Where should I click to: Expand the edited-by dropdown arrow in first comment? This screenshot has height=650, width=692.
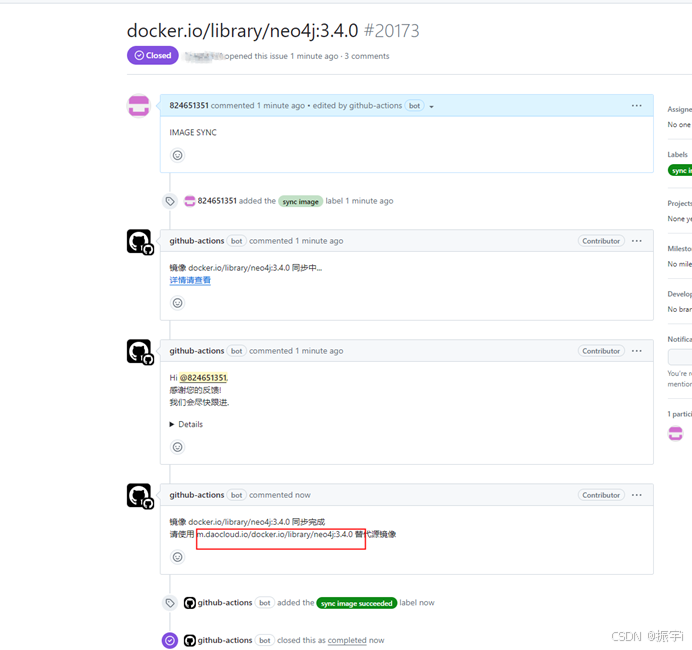click(431, 106)
